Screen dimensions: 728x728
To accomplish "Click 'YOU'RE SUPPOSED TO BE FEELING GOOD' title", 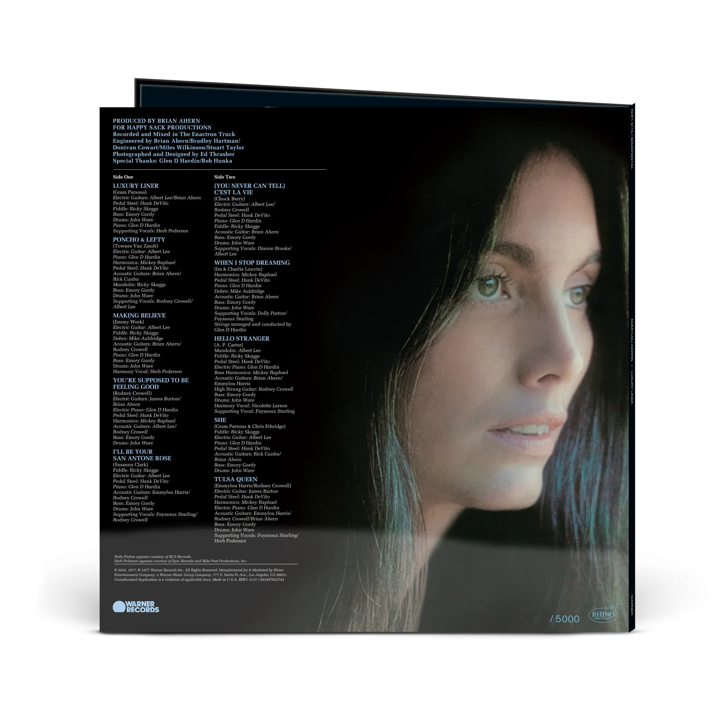I will (151, 384).
